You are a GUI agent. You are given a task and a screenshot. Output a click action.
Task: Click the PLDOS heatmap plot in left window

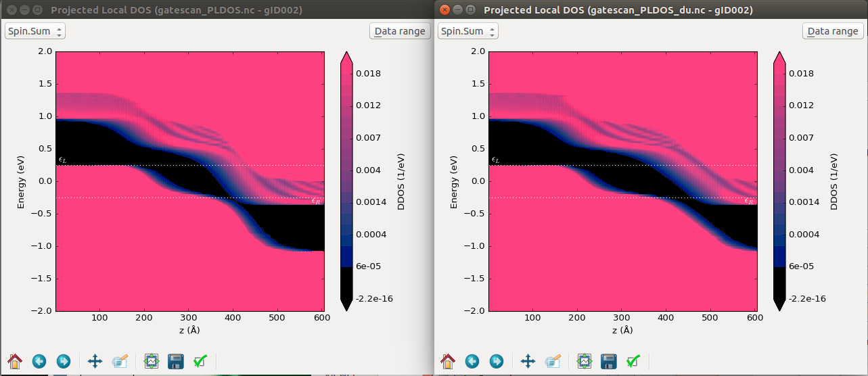coord(189,181)
